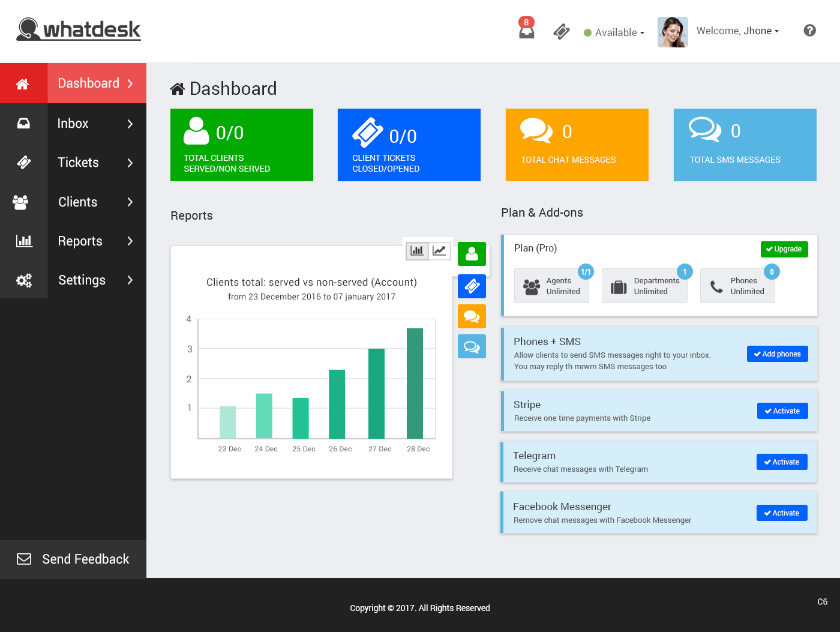Viewport: 840px width, 632px height.
Task: Click the Total SMS Messages label
Action: click(735, 160)
